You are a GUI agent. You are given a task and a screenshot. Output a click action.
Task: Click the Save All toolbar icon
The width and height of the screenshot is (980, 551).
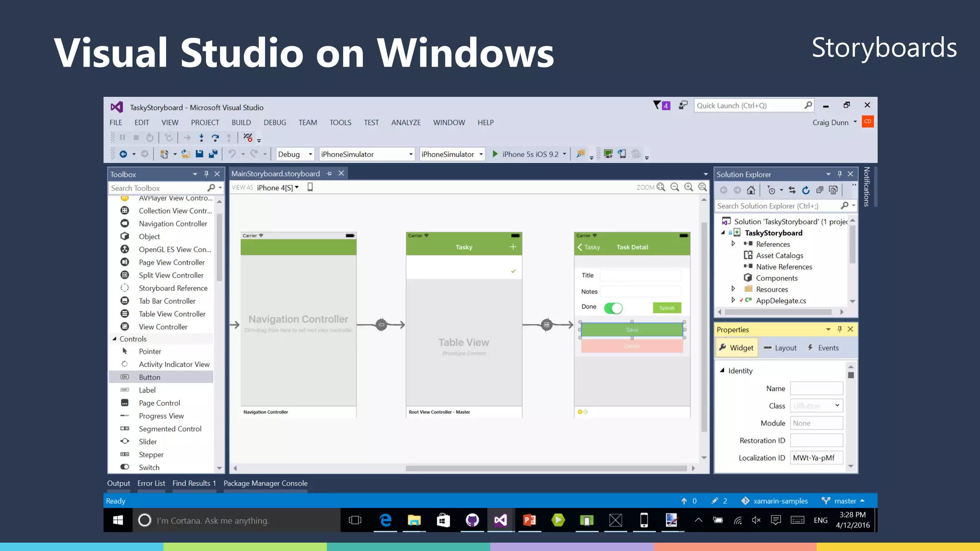pos(213,154)
